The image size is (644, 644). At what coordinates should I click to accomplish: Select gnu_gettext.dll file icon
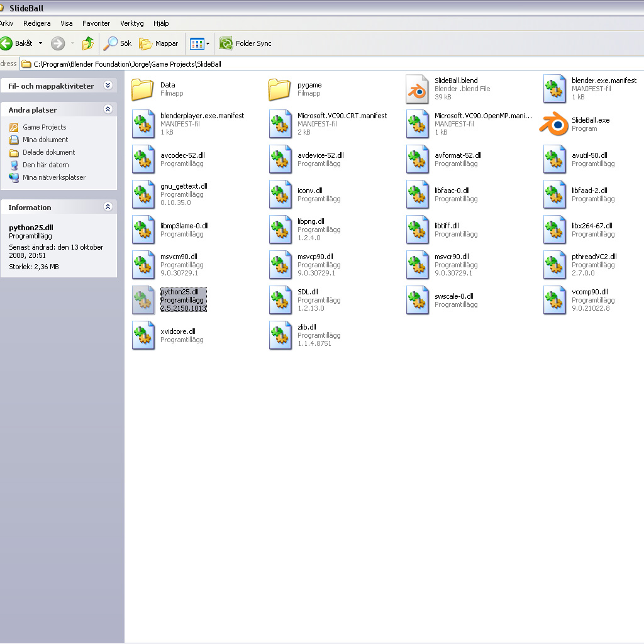tap(143, 195)
